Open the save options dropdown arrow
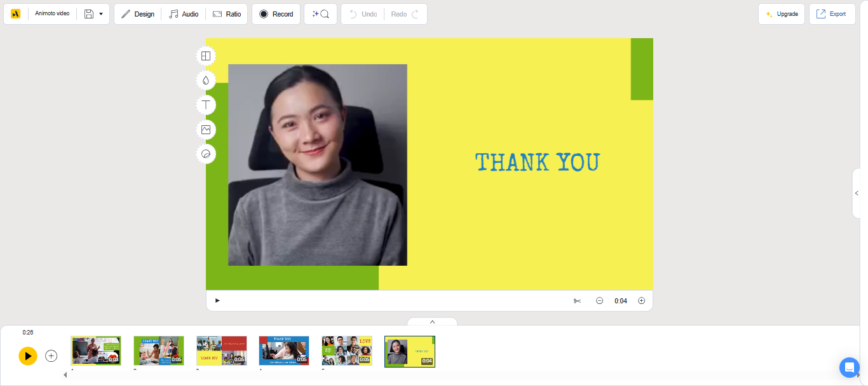Viewport: 868px width, 386px height. click(x=101, y=14)
